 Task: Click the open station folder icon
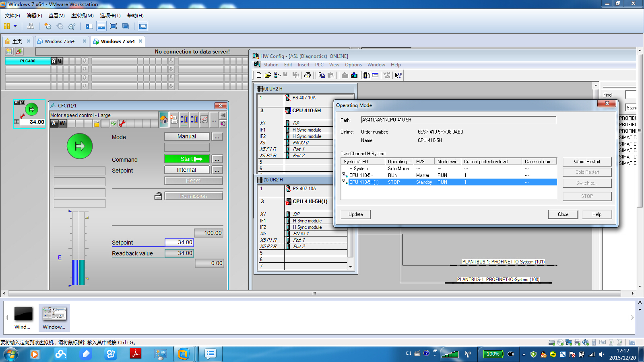tap(268, 75)
